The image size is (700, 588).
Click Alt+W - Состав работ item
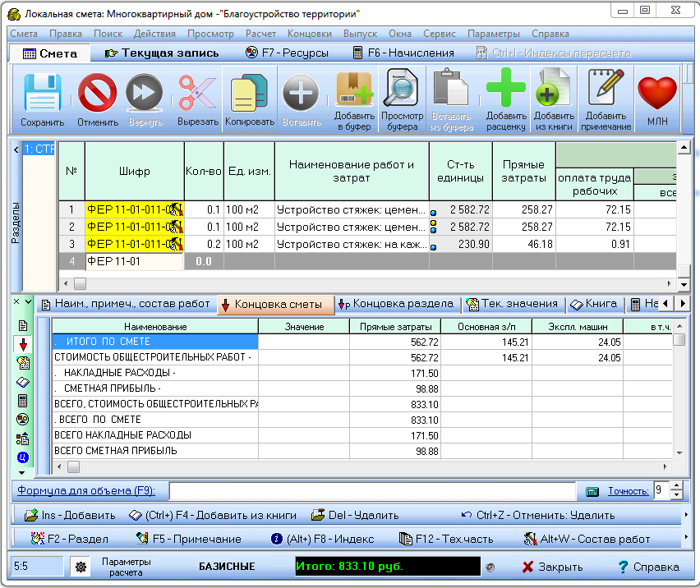click(587, 539)
